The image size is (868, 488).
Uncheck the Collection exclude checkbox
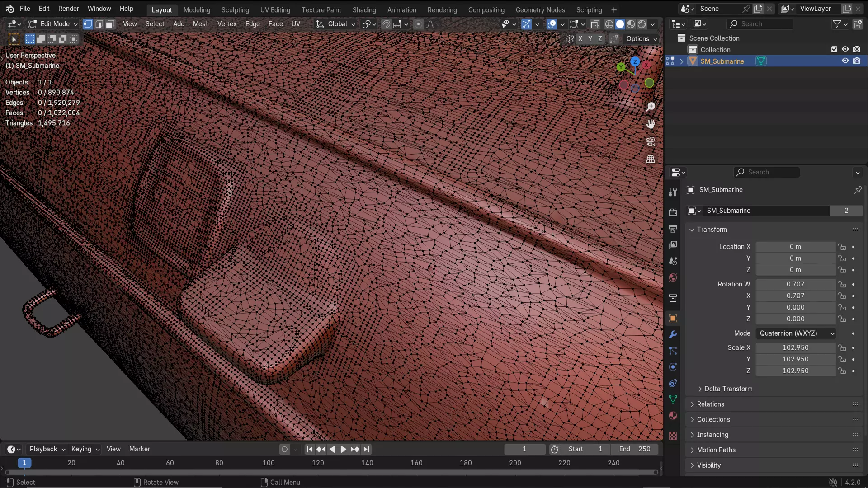point(834,49)
